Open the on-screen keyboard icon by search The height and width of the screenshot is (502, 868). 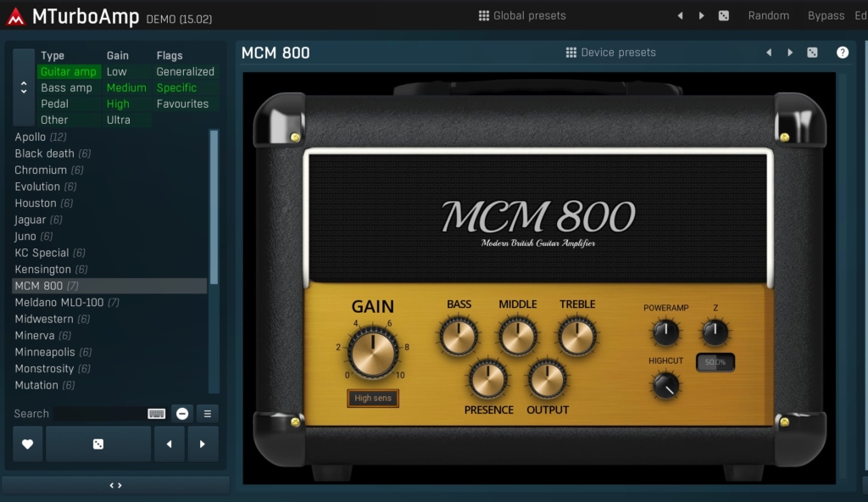tap(156, 414)
